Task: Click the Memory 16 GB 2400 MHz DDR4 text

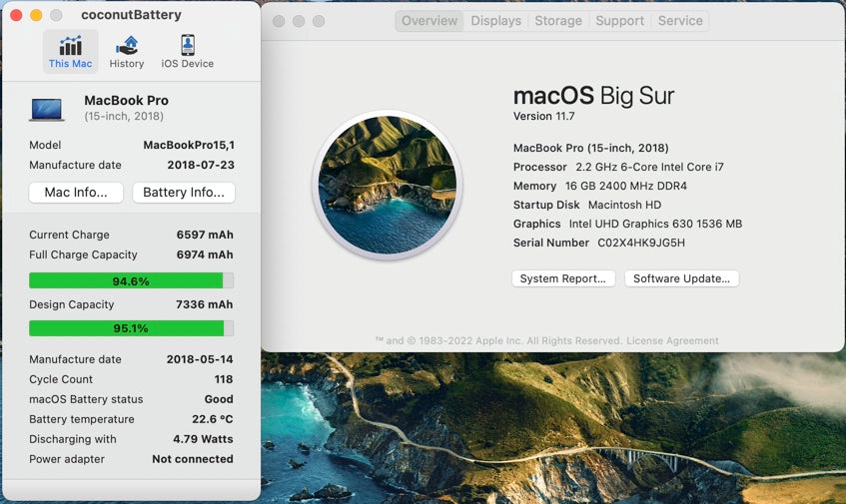Action: (x=600, y=186)
